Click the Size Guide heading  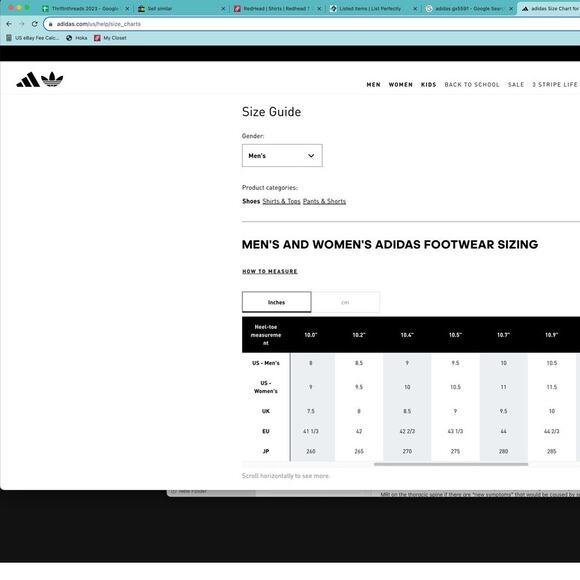click(272, 112)
